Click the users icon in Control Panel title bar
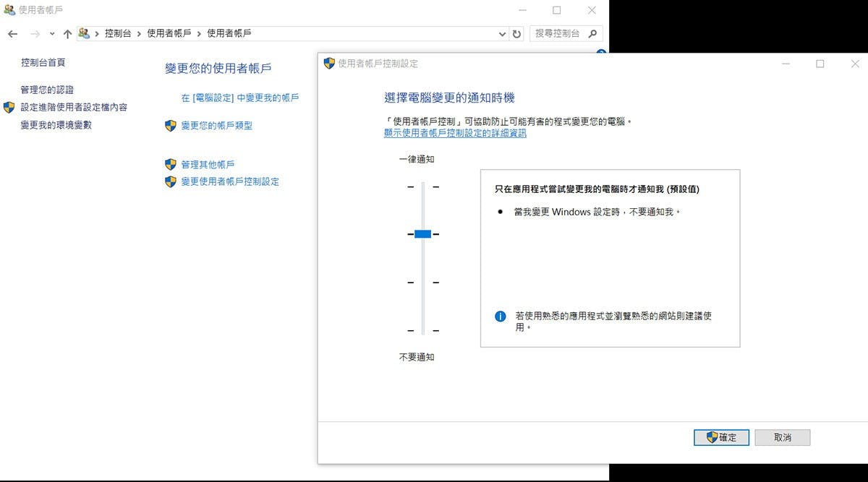Image resolution: width=868 pixels, height=482 pixels. tap(9, 10)
